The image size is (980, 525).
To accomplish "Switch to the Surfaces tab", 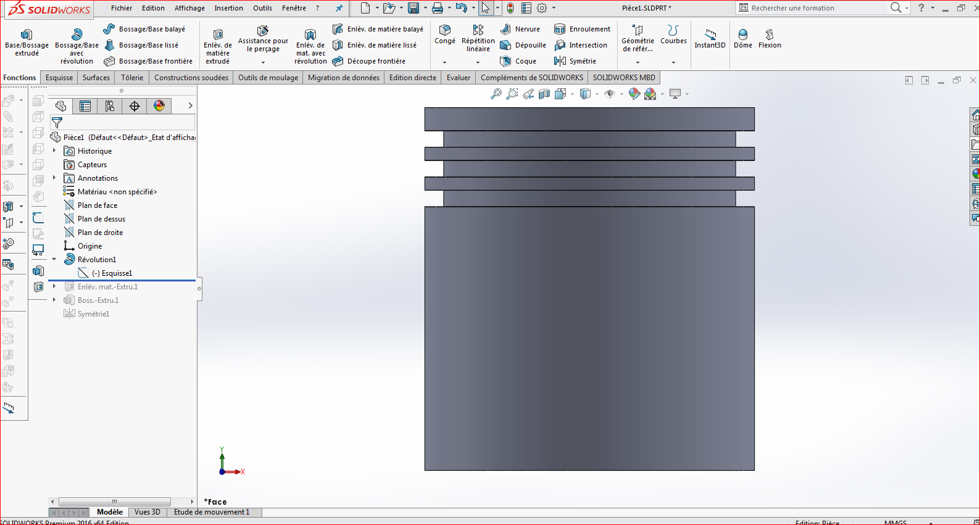I will pos(96,78).
